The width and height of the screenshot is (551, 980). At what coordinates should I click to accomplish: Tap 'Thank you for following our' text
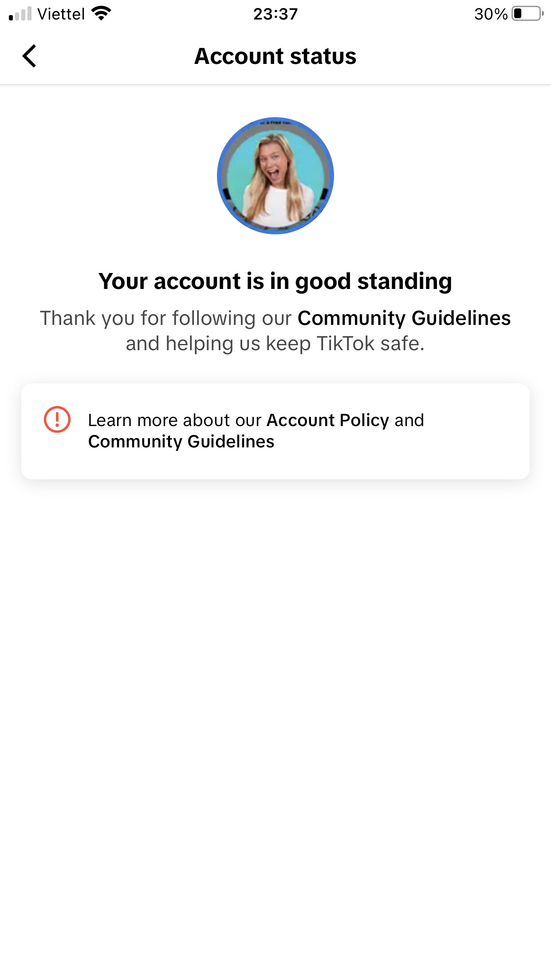click(x=166, y=318)
